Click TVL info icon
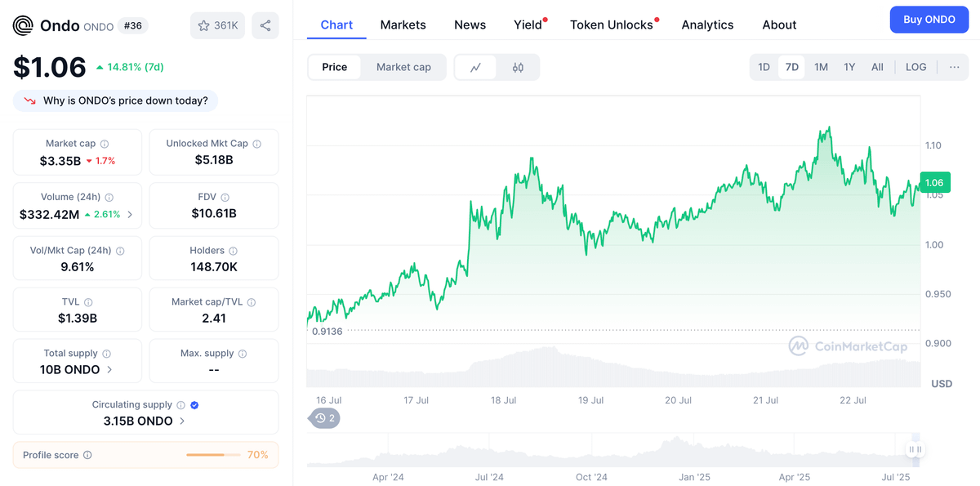The height and width of the screenshot is (486, 980). tap(88, 302)
